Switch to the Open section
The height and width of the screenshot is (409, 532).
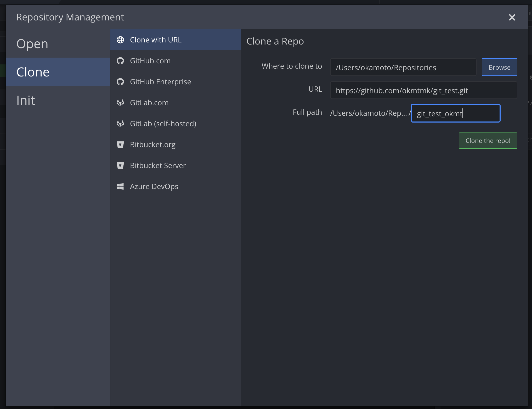click(x=58, y=43)
